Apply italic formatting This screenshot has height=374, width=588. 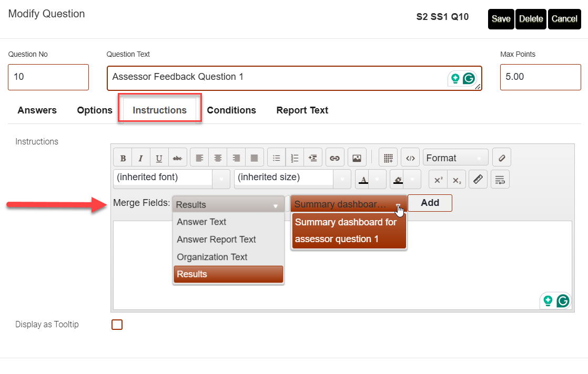(x=141, y=158)
